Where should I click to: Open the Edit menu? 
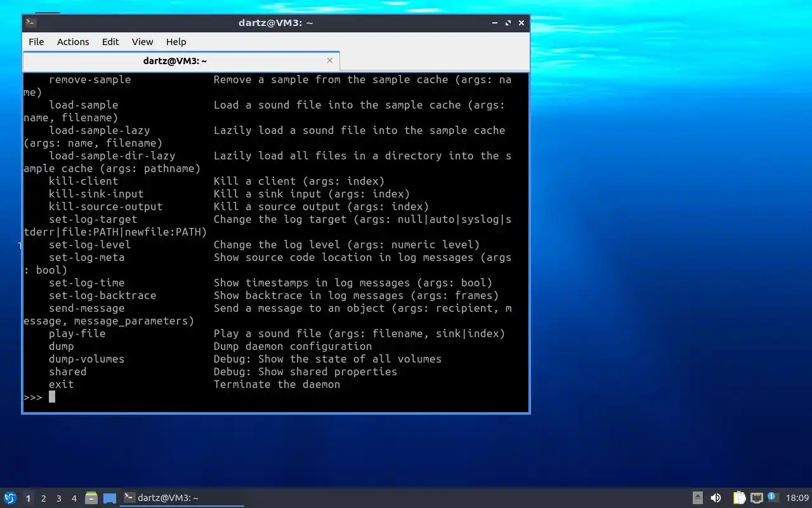click(110, 41)
